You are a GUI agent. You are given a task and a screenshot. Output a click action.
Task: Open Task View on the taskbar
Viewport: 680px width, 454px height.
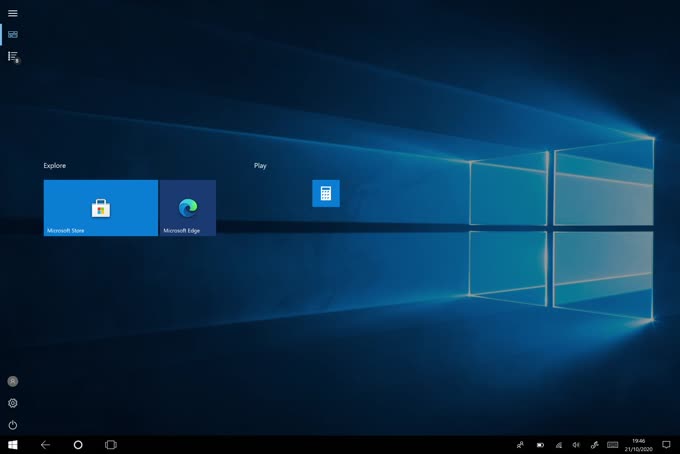point(111,444)
